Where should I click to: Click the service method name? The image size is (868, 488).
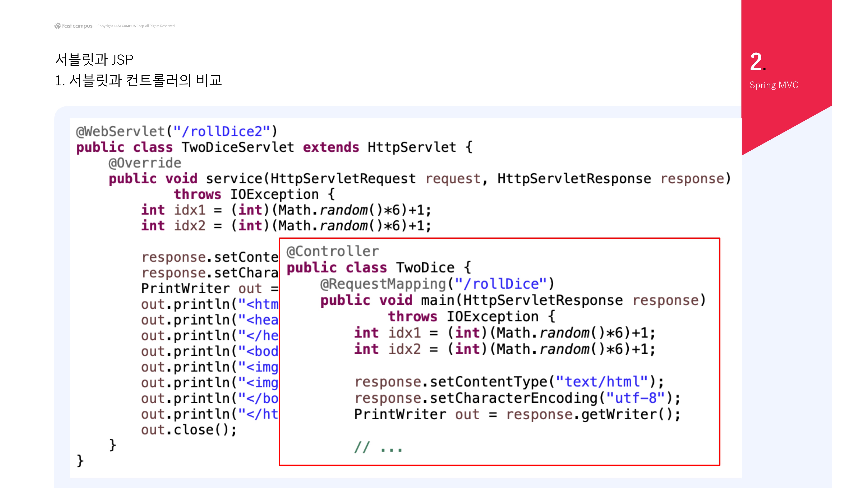pyautogui.click(x=234, y=179)
